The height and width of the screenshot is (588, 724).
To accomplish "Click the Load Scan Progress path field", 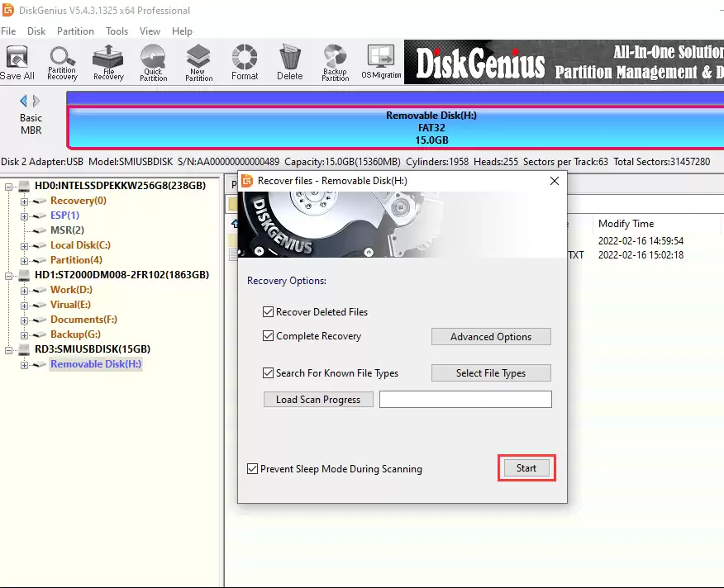I will (x=465, y=400).
